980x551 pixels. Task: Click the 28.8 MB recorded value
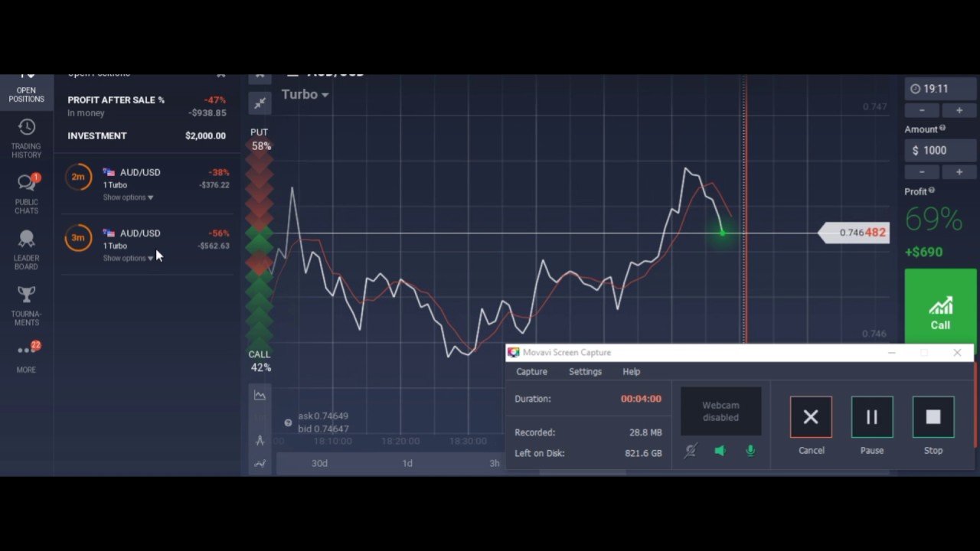point(645,432)
